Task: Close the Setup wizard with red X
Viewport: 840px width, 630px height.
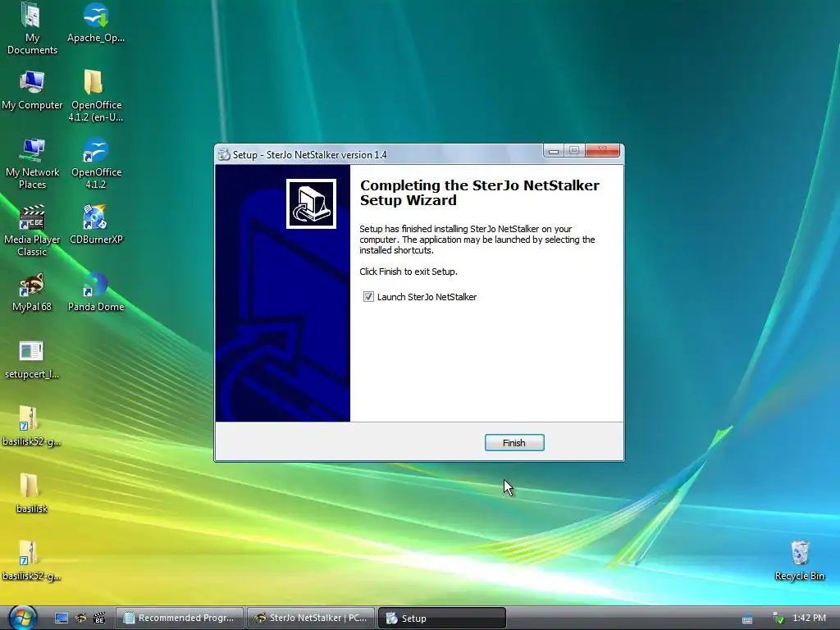Action: 602,151
